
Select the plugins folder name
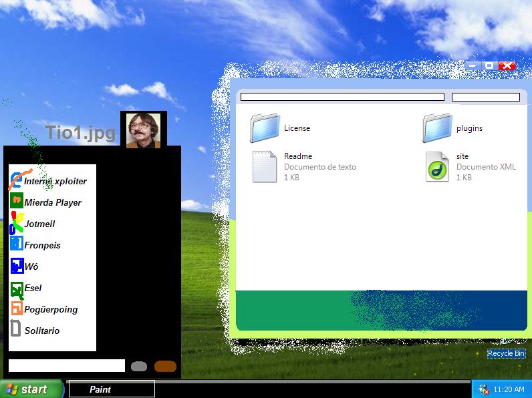coord(469,128)
